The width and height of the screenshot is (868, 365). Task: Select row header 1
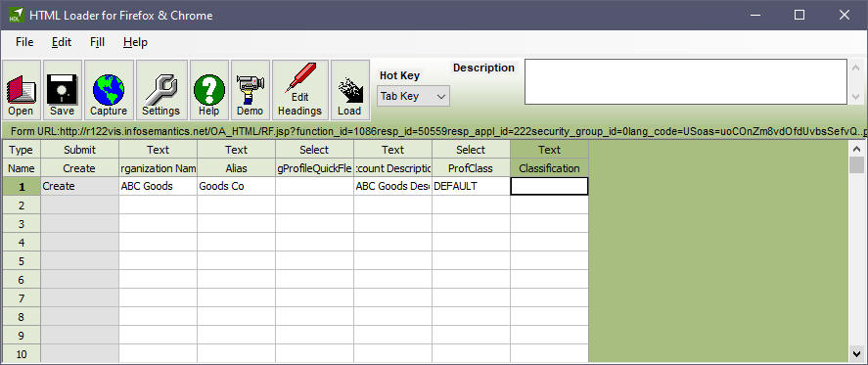click(x=22, y=187)
